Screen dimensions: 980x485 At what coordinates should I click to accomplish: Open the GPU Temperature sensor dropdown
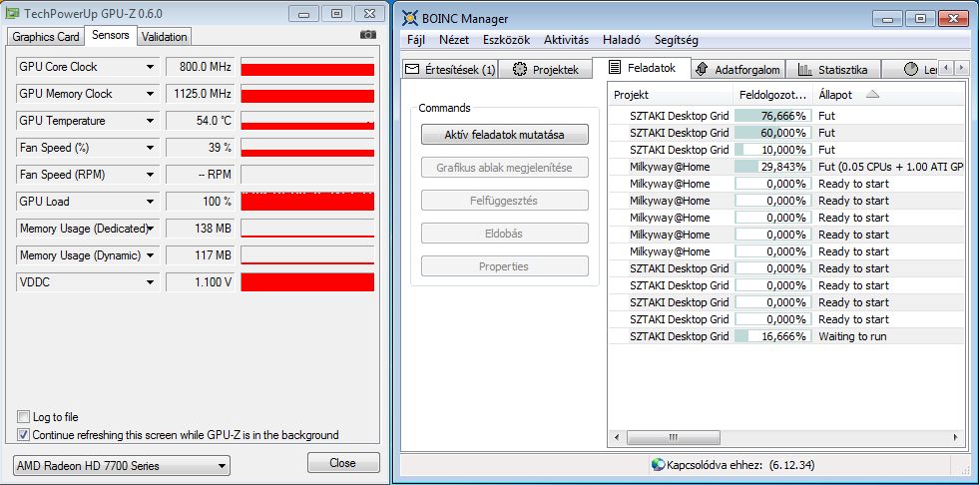click(150, 121)
